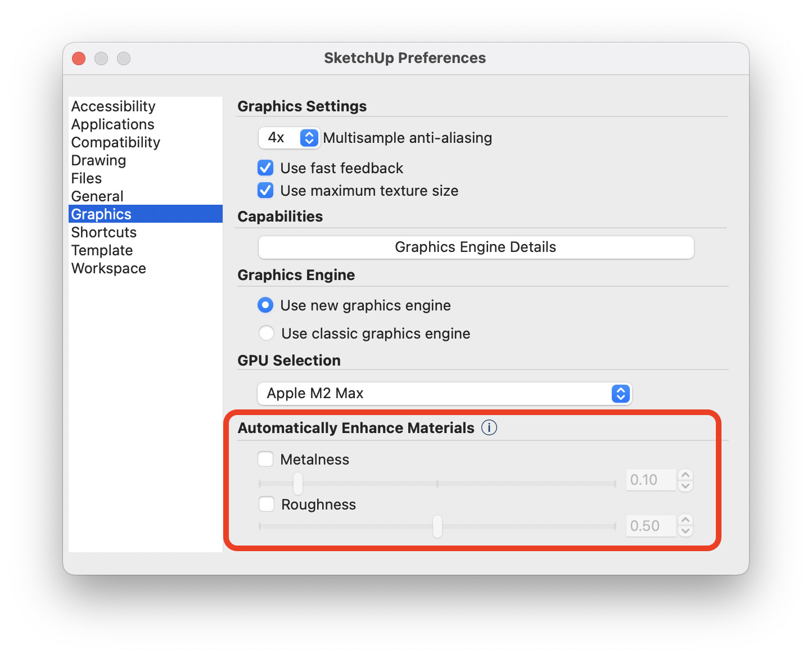The image size is (812, 658).
Task: Increase the Metalness value with the up stepper arrow
Action: click(x=685, y=475)
